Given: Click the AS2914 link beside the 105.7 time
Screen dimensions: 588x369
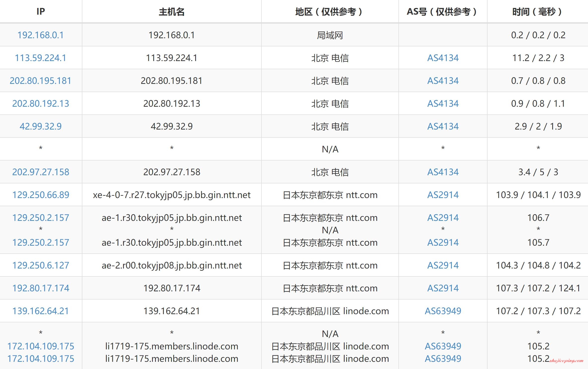Looking at the screenshot, I should (x=443, y=242).
